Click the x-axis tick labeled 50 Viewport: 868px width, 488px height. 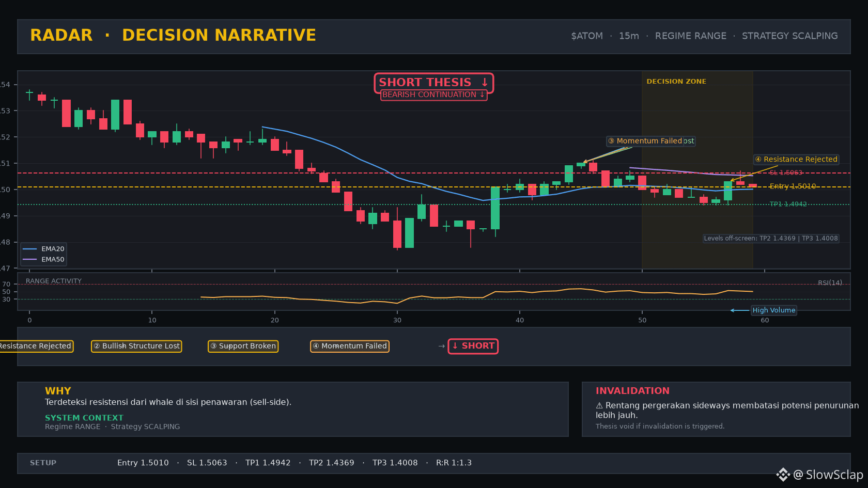(642, 320)
